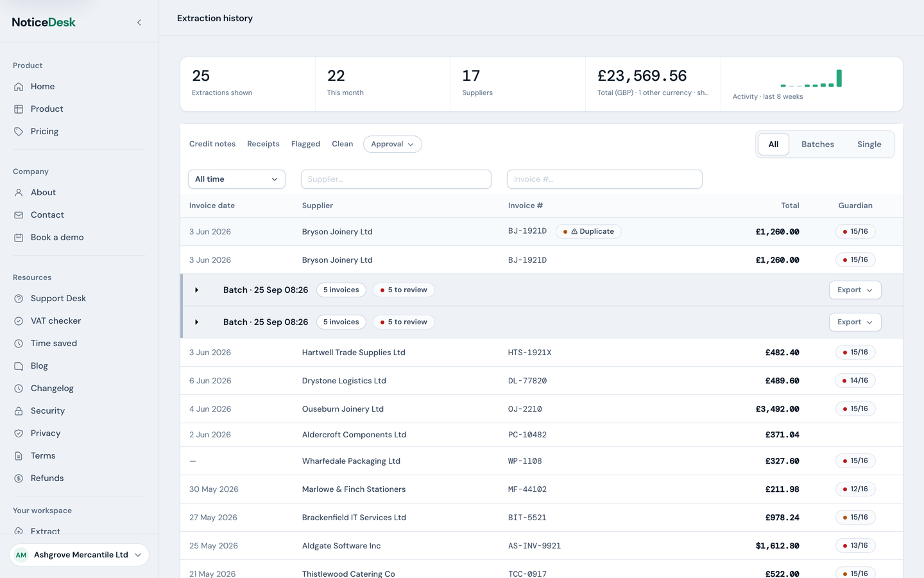The width and height of the screenshot is (924, 578).
Task: Click the VAT checker checkmark icon
Action: tap(19, 321)
